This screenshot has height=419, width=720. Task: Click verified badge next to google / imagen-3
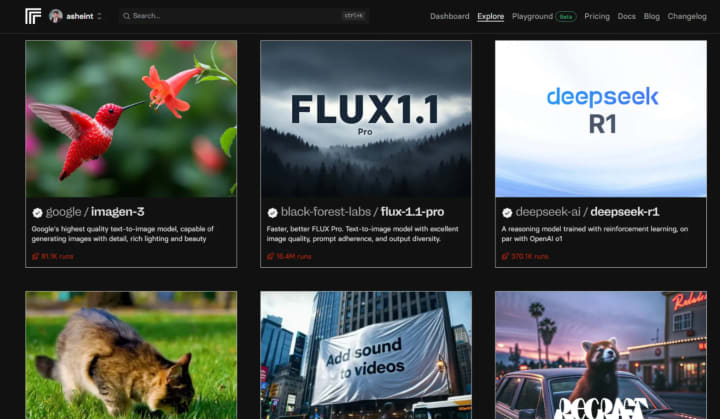[x=37, y=212]
